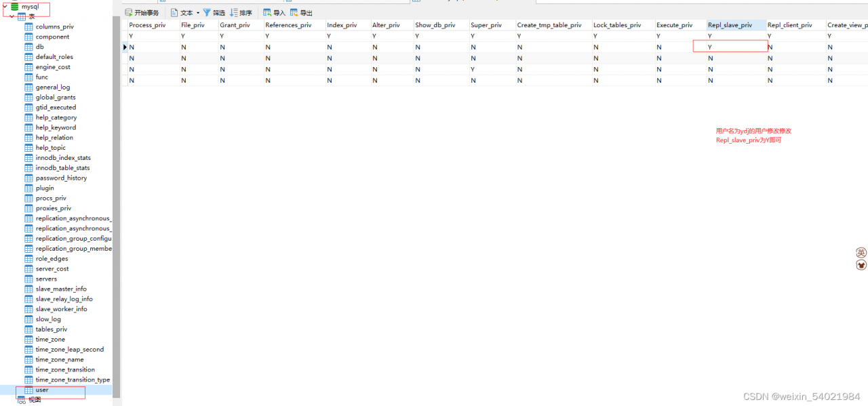Click the Super_priv column header
This screenshot has height=406, width=868.
(486, 25)
